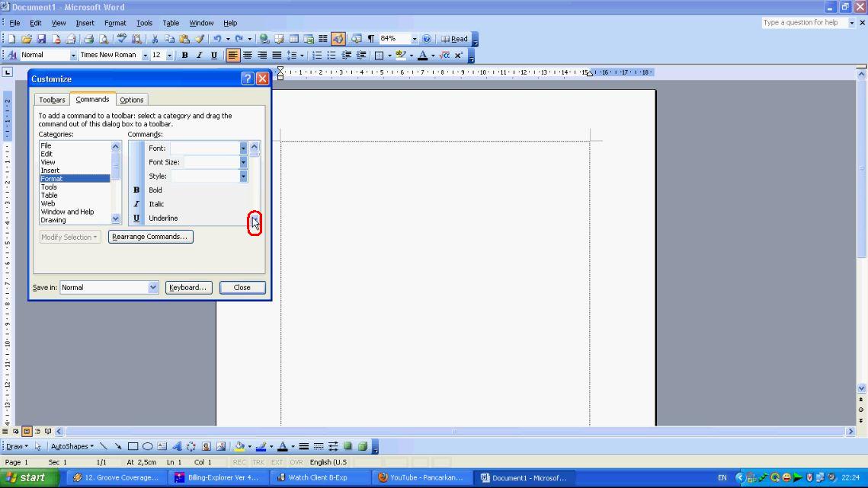Select the Oval drawing tool
Screen dimensions: 868x488
click(148, 446)
